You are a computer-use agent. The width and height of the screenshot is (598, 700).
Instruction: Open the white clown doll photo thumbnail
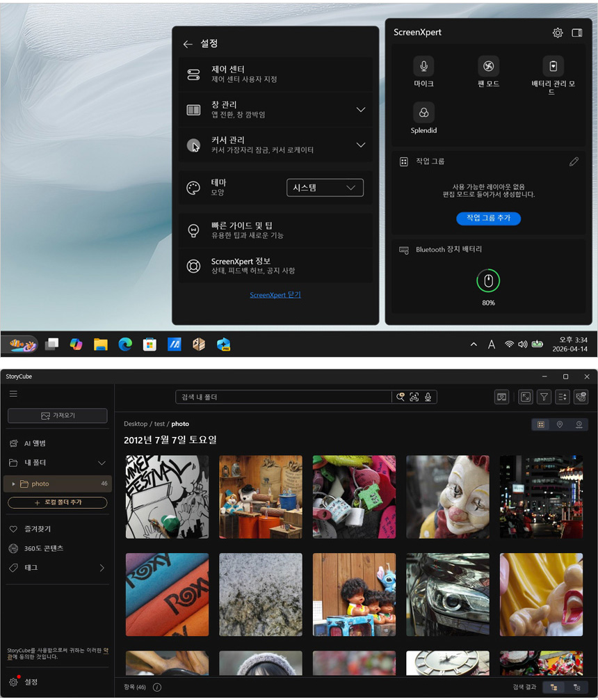(447, 497)
